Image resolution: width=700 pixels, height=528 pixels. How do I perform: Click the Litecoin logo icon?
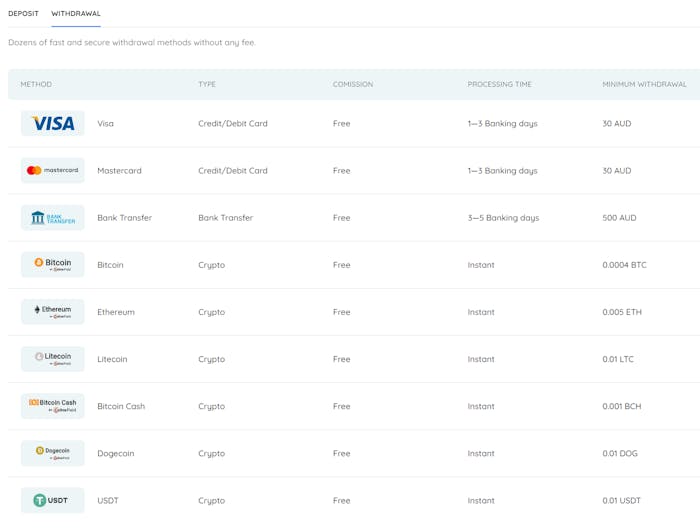coord(53,359)
